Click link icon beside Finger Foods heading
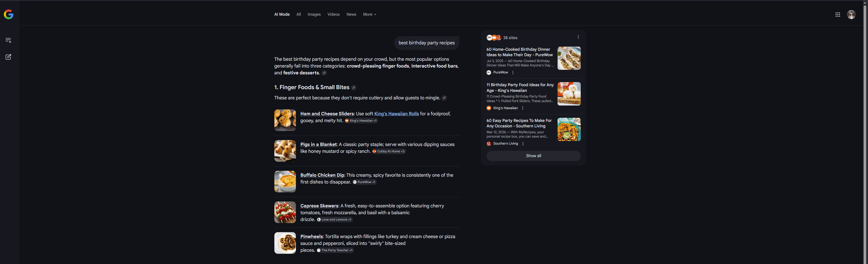This screenshot has height=264, width=868. [354, 88]
